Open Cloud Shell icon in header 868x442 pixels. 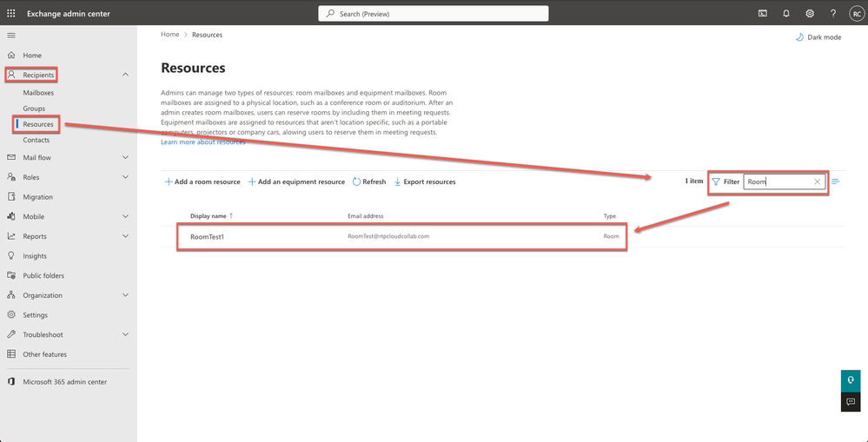(762, 13)
